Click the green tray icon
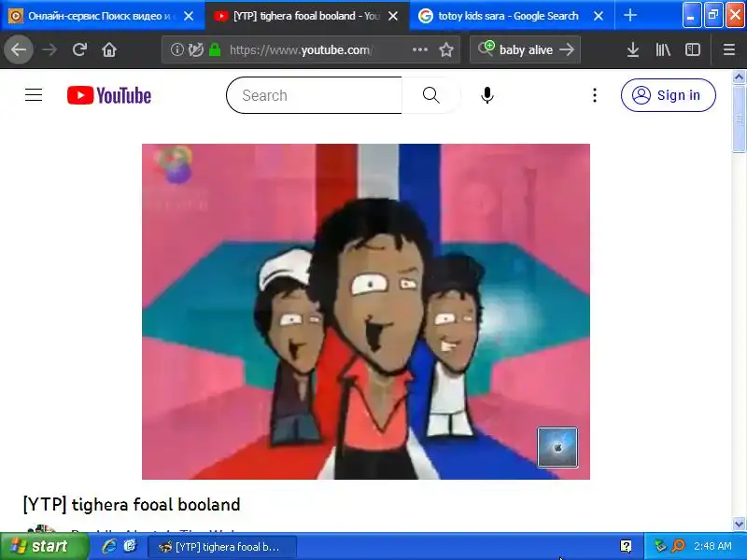The image size is (747, 560). (660, 546)
